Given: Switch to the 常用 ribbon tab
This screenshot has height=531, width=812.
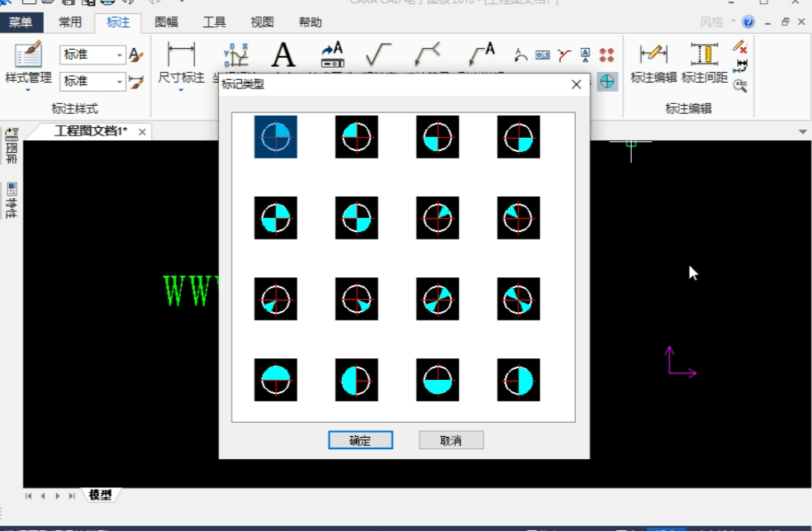Looking at the screenshot, I should pyautogui.click(x=70, y=22).
